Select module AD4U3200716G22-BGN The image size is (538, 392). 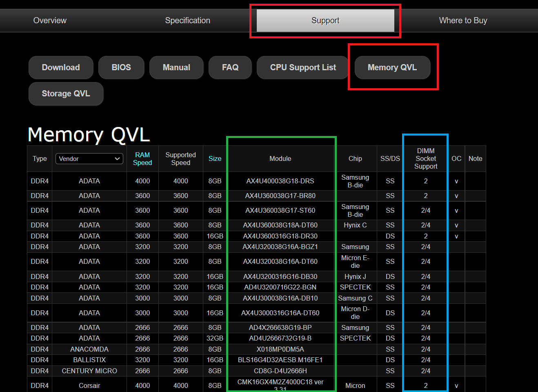[x=280, y=287]
